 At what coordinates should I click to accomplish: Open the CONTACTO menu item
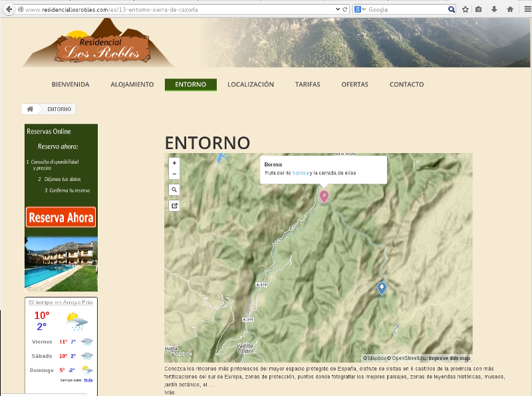(x=406, y=85)
